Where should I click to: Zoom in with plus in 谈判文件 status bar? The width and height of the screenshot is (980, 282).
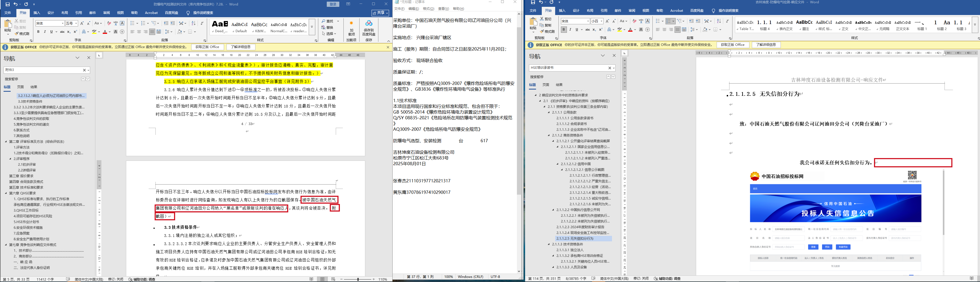(373, 279)
